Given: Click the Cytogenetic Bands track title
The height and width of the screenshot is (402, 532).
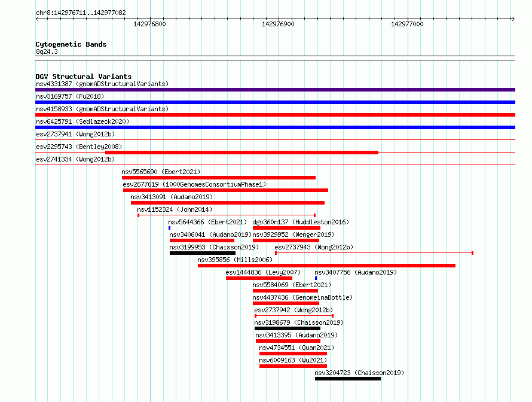Looking at the screenshot, I should (71, 44).
